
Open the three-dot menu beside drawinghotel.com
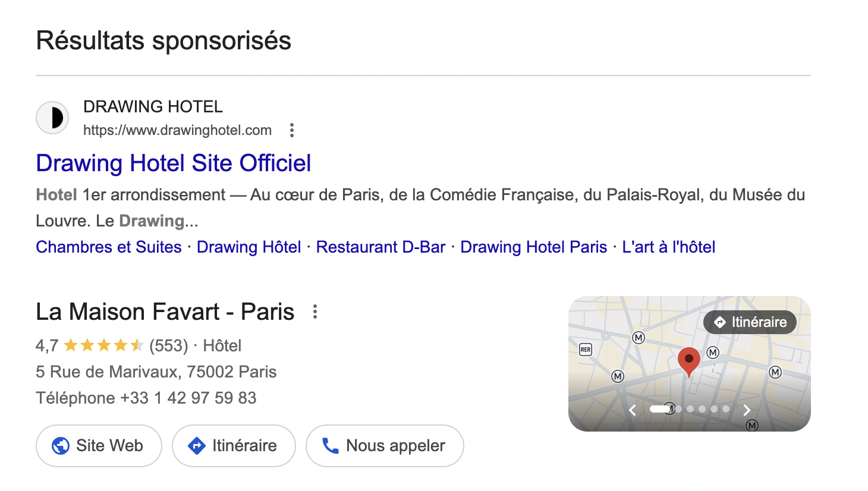pos(291,130)
